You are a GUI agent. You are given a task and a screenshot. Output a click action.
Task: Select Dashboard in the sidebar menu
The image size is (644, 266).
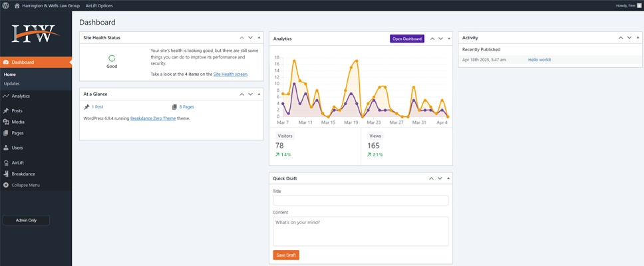36,63
